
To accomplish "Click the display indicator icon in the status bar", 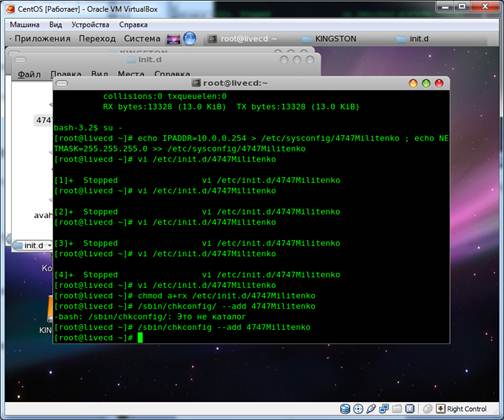I will pyautogui.click(x=410, y=409).
